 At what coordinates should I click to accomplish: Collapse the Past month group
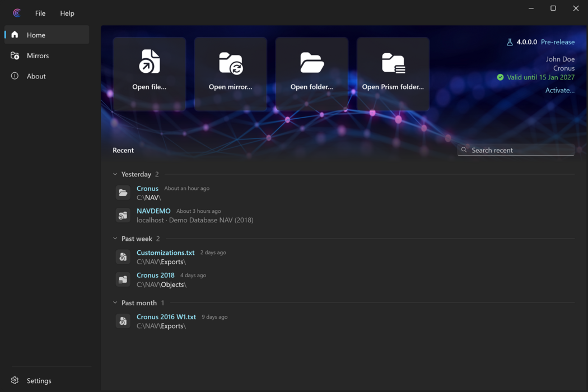point(115,303)
